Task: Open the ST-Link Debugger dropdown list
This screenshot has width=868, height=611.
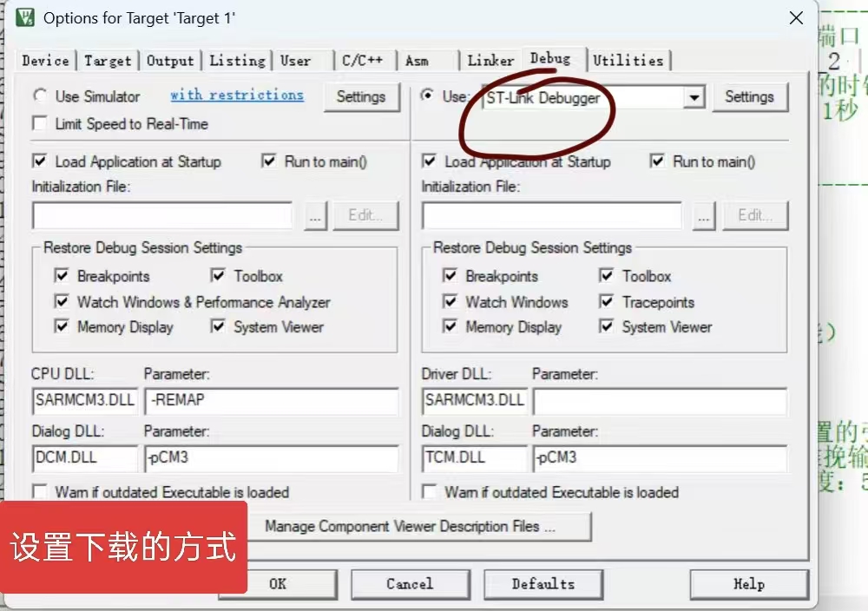Action: 694,98
